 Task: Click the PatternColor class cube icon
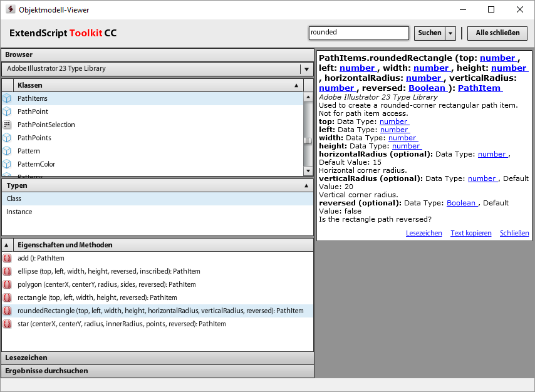(x=7, y=164)
